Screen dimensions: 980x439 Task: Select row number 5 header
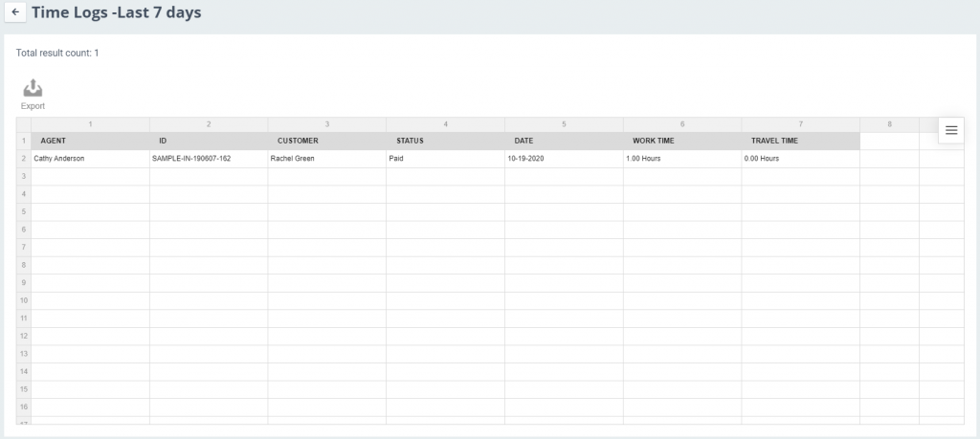click(x=24, y=211)
